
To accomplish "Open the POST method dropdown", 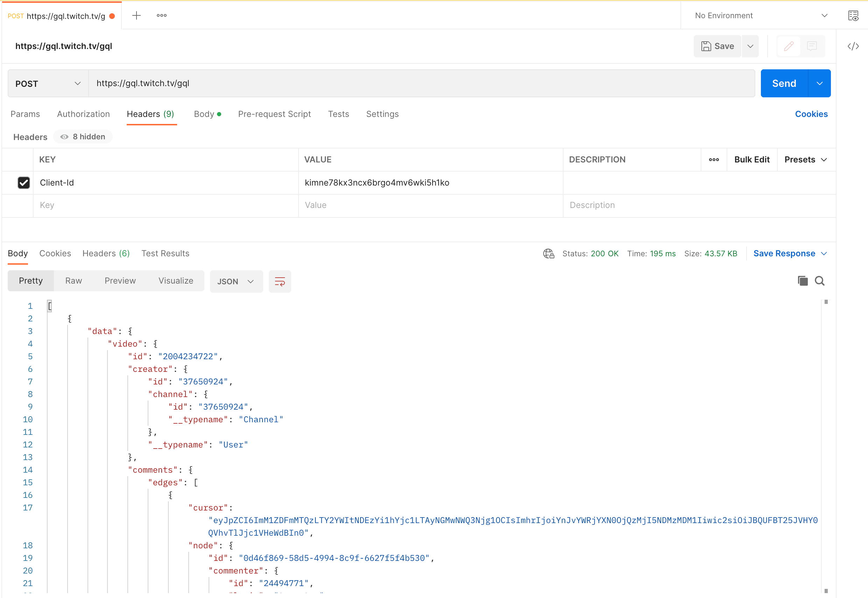I will coord(47,83).
